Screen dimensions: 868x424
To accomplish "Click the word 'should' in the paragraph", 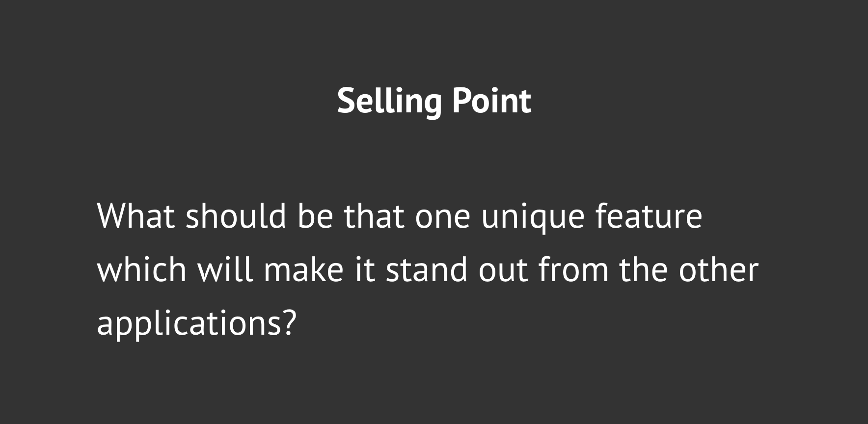I will click(x=236, y=215).
